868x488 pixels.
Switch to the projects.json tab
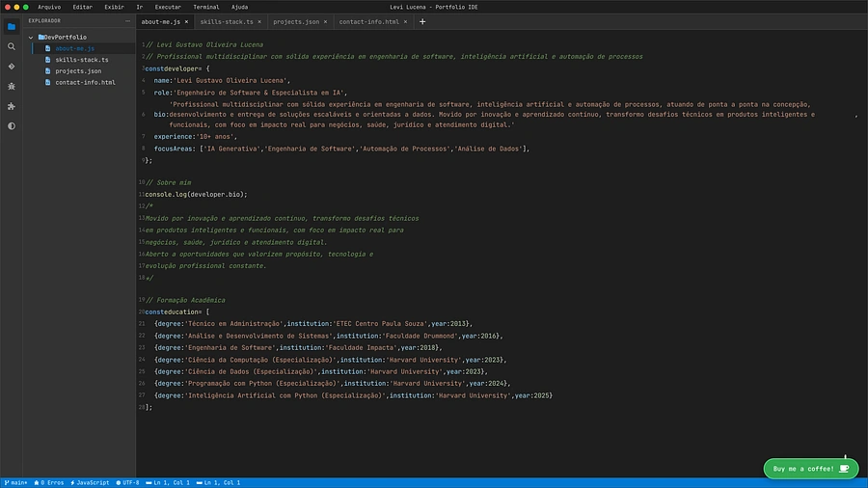tap(295, 21)
